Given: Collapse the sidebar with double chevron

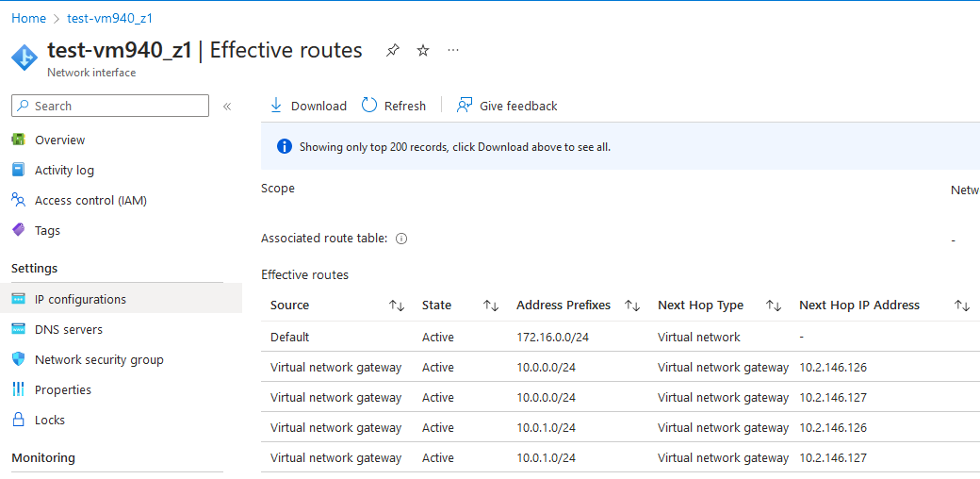Looking at the screenshot, I should [x=227, y=107].
